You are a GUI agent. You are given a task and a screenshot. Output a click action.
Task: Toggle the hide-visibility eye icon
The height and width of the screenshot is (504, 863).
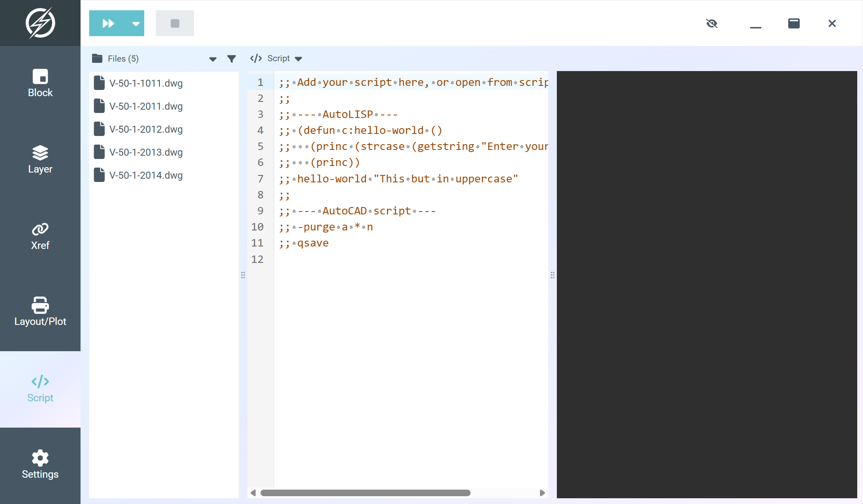[712, 23]
